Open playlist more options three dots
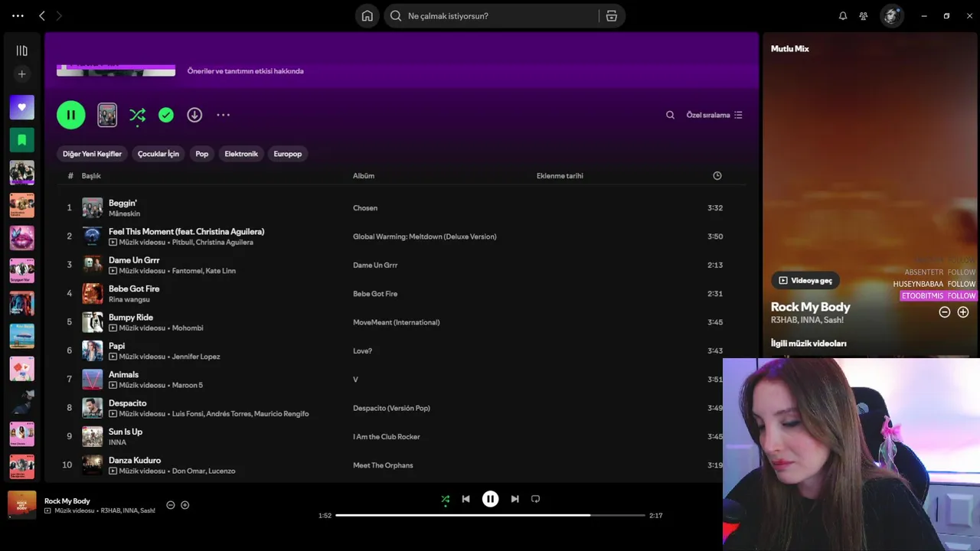 pyautogui.click(x=223, y=115)
